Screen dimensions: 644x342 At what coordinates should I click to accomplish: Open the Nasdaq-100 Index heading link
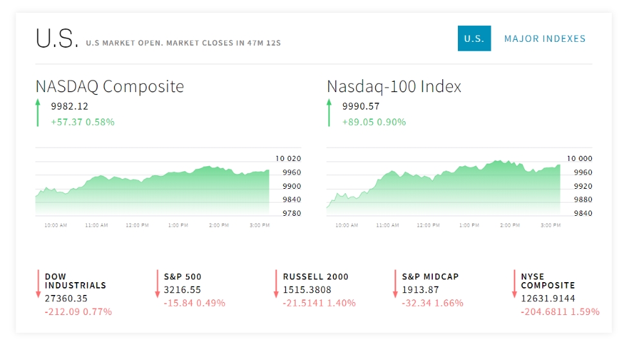click(394, 86)
